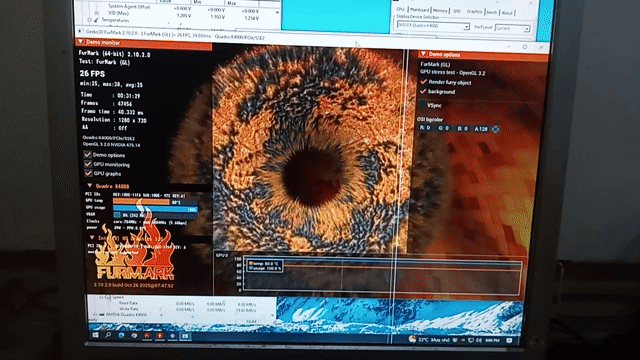
Task: Open the Mainboard tab in CPU-Z
Action: (x=419, y=10)
